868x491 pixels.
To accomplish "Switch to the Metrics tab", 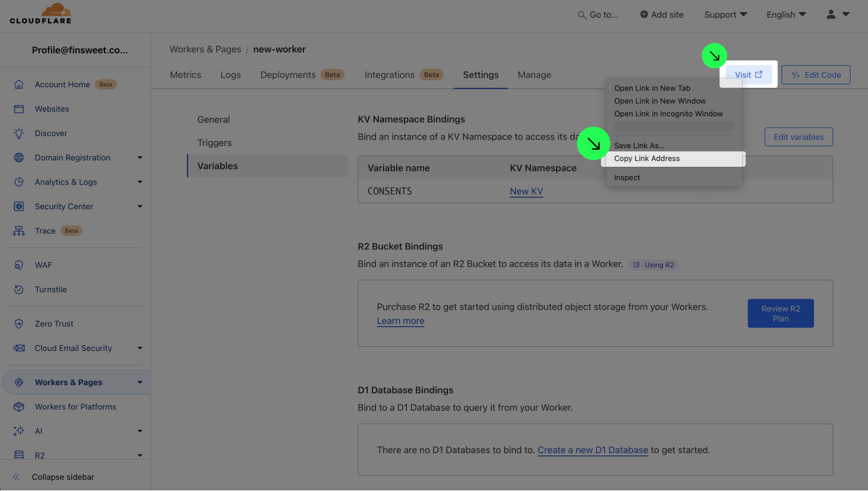I will coord(185,75).
